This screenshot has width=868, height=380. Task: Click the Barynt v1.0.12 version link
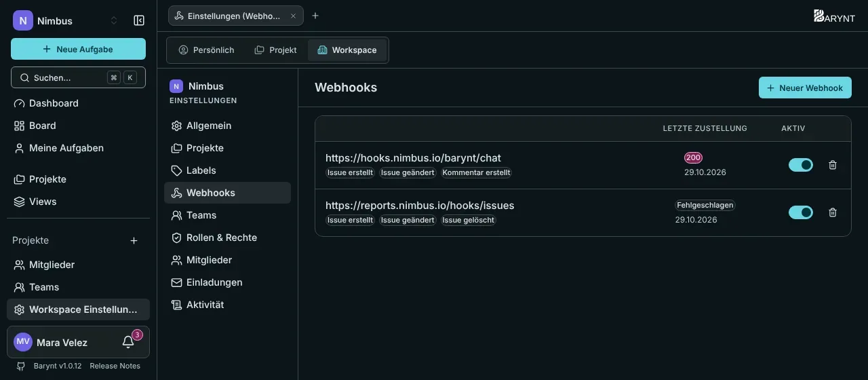point(58,366)
